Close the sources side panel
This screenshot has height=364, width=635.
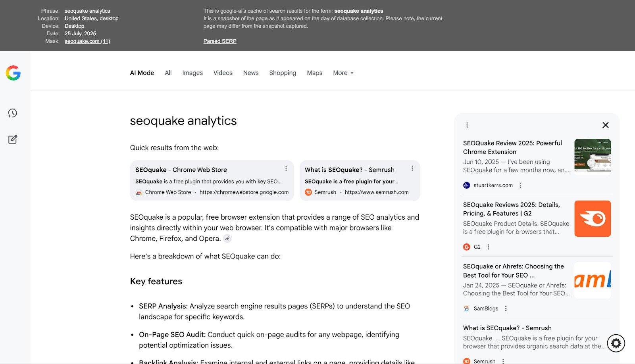pos(605,125)
